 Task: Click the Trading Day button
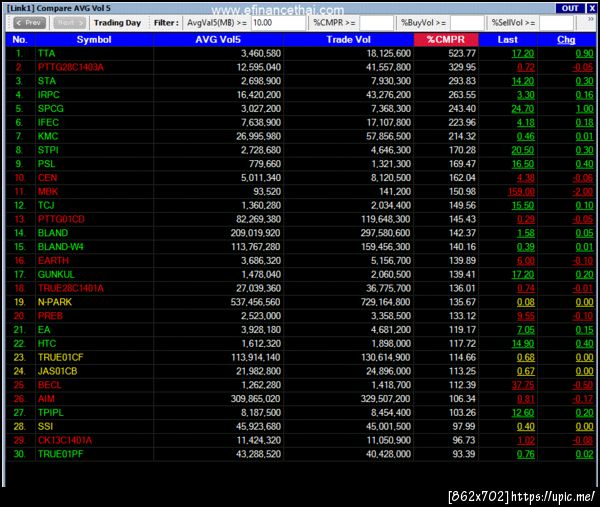pos(117,23)
